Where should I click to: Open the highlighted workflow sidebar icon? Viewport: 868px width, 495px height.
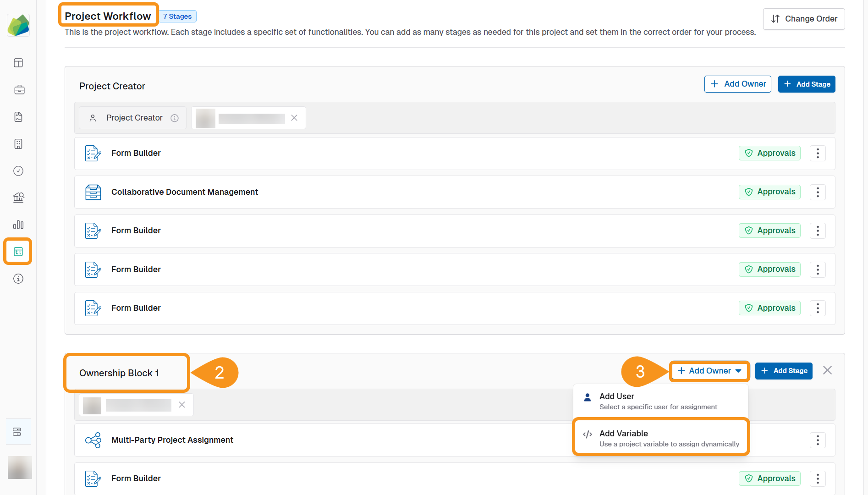(x=18, y=252)
